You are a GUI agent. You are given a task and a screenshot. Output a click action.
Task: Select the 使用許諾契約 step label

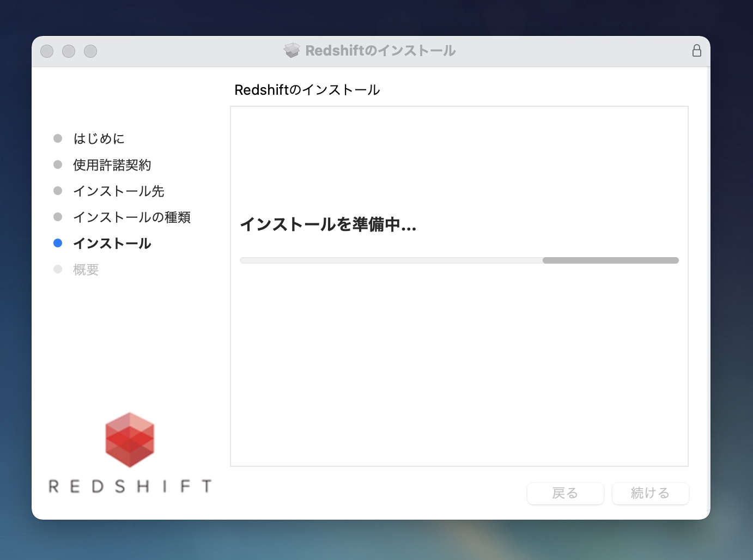[x=112, y=165]
